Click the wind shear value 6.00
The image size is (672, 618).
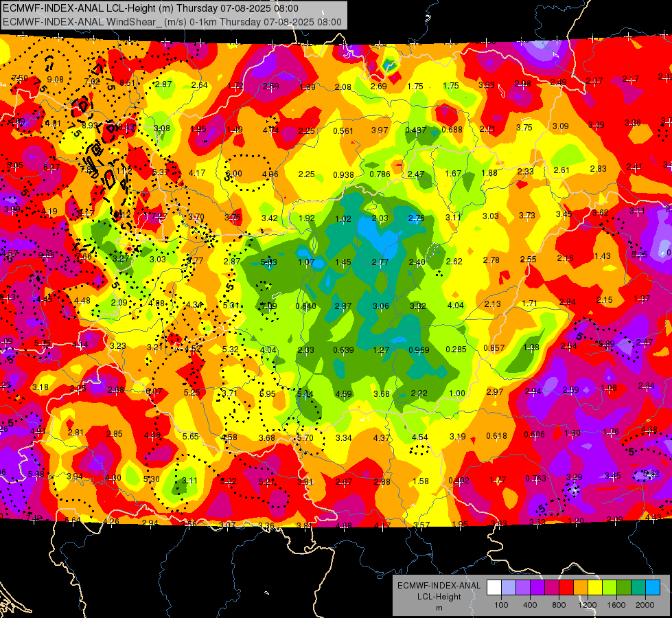[x=233, y=174]
